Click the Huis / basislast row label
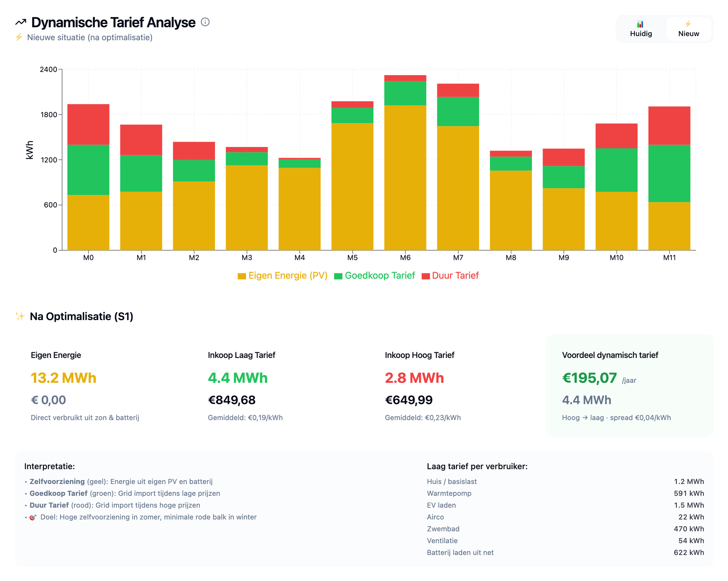Image resolution: width=728 pixels, height=581 pixels. [x=452, y=482]
